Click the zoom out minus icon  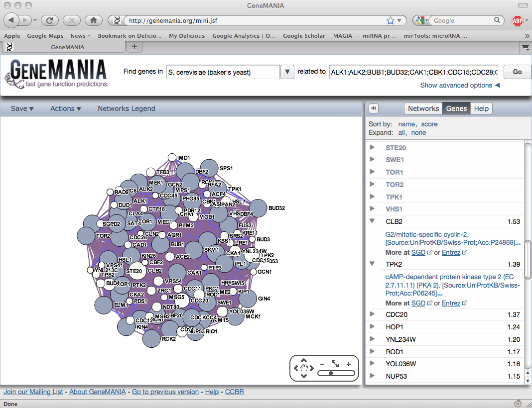(322, 364)
